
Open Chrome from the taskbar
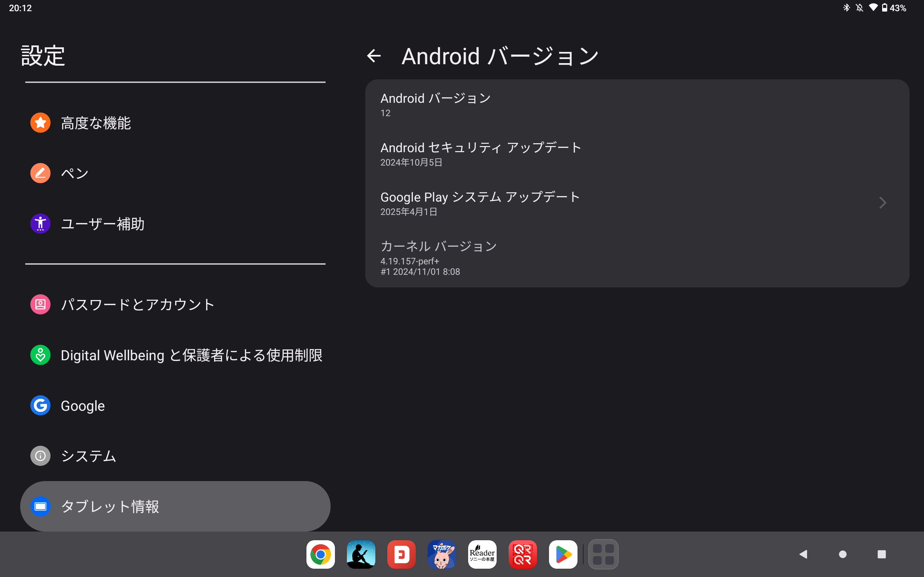[321, 554]
